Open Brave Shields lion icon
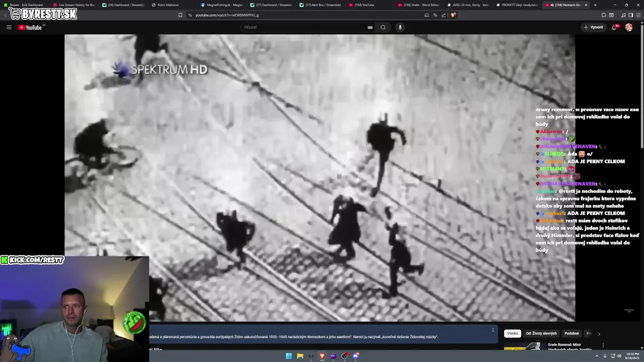The width and height of the screenshot is (644, 362). click(x=453, y=15)
